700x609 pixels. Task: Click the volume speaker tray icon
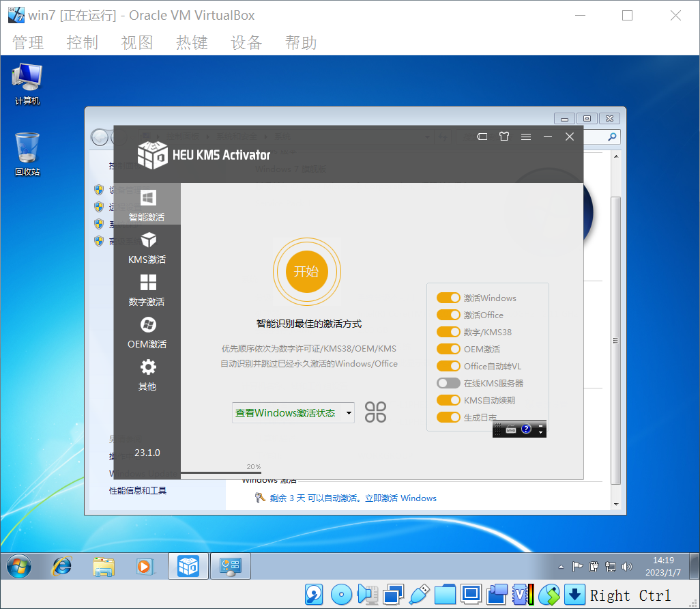click(627, 567)
